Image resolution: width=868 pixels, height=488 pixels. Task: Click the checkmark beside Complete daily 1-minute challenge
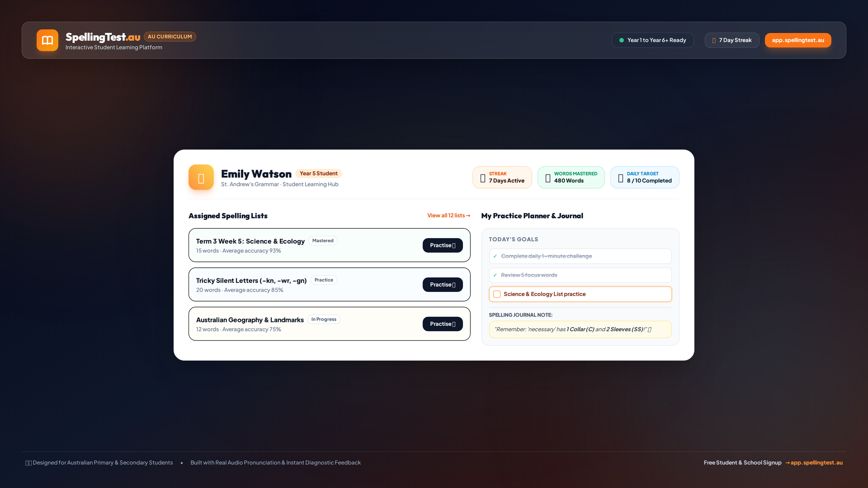point(495,256)
